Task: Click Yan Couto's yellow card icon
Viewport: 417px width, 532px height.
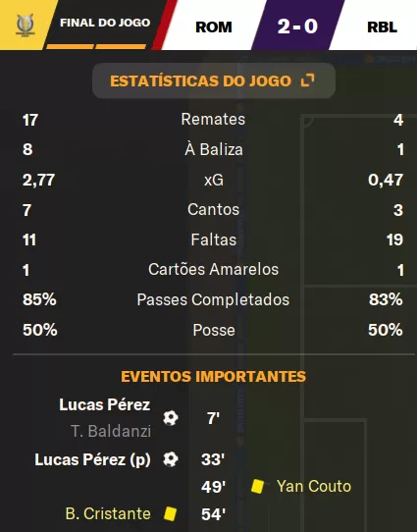Action: (x=257, y=486)
